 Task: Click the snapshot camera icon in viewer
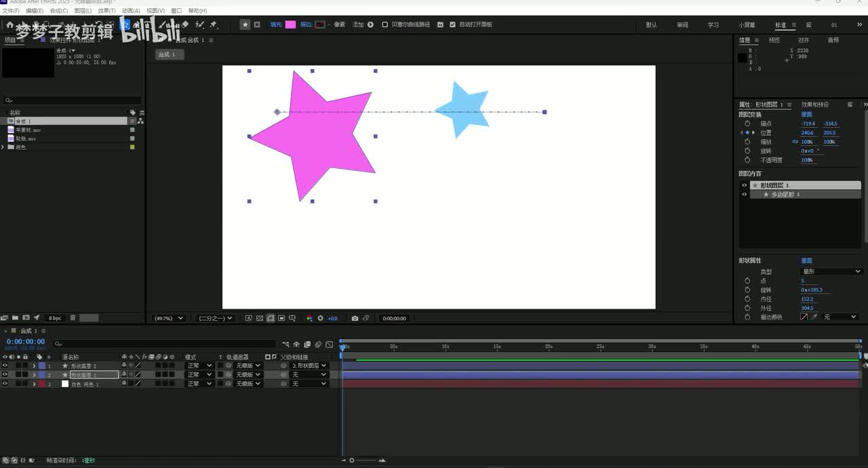click(x=355, y=318)
